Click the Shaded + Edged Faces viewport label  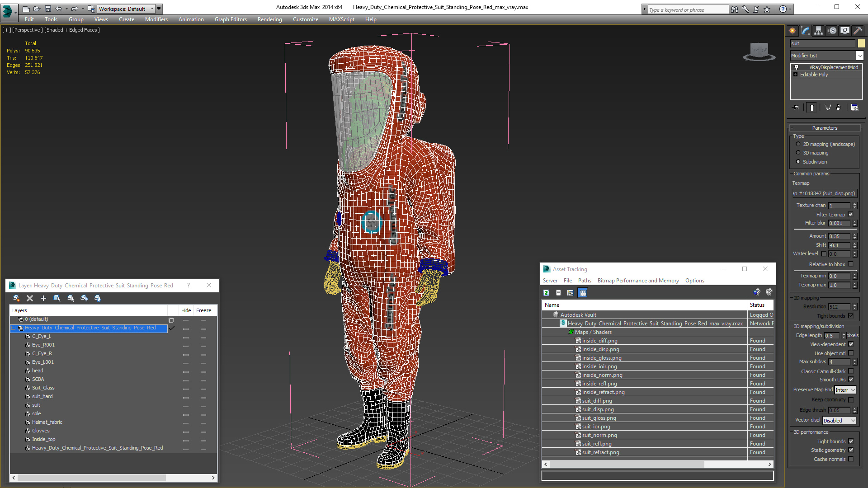[72, 30]
